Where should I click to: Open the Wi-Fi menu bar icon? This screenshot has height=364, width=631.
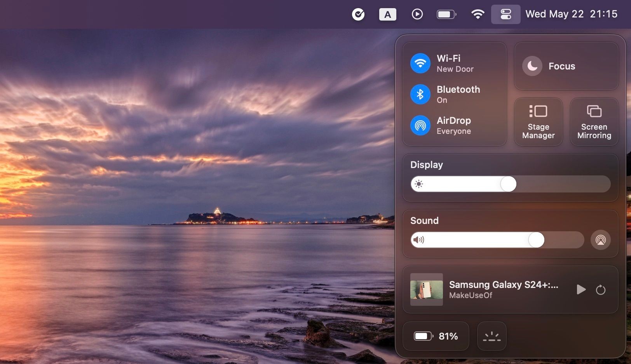pos(478,14)
